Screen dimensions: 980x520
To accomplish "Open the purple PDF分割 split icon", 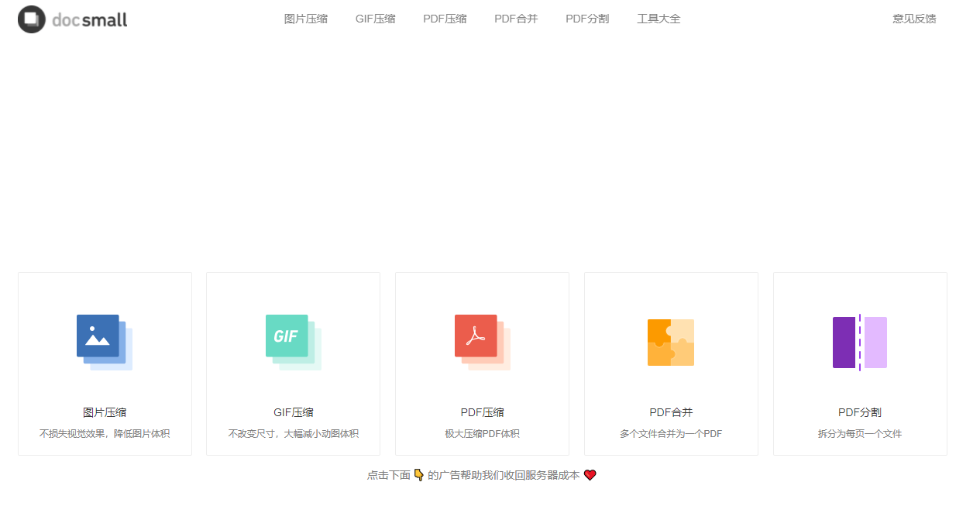I will pos(860,343).
